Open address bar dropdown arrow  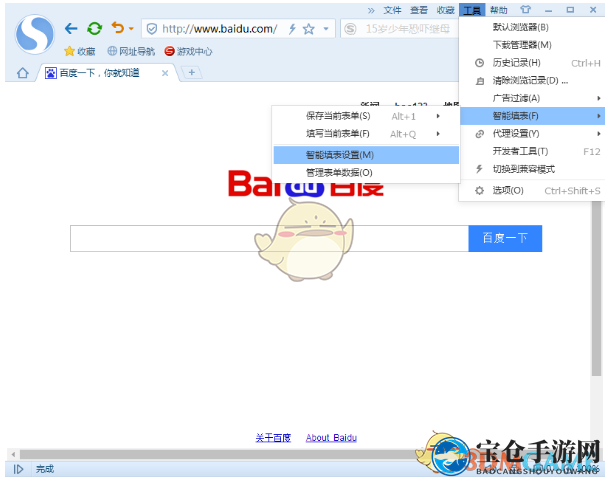[x=326, y=29]
